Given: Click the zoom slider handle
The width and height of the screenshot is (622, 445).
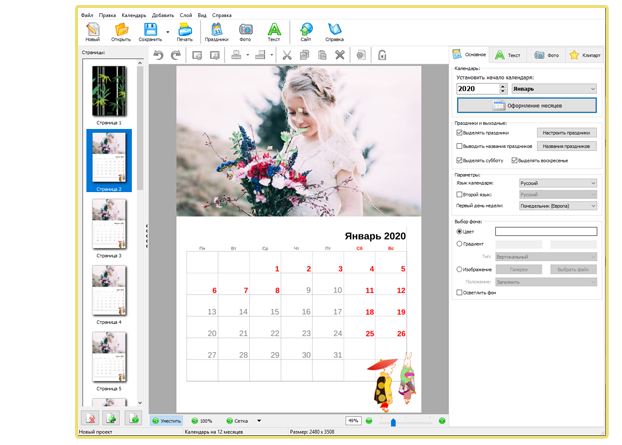Looking at the screenshot, I should pos(393,421).
